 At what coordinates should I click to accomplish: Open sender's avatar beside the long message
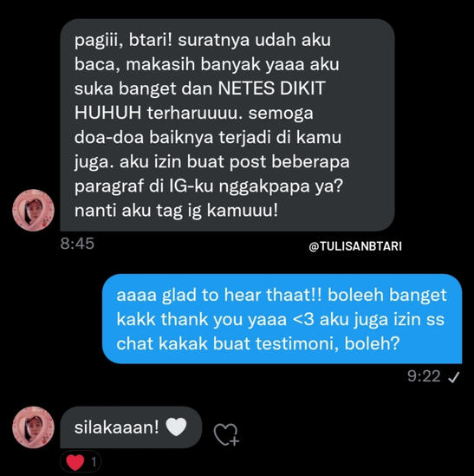(33, 210)
